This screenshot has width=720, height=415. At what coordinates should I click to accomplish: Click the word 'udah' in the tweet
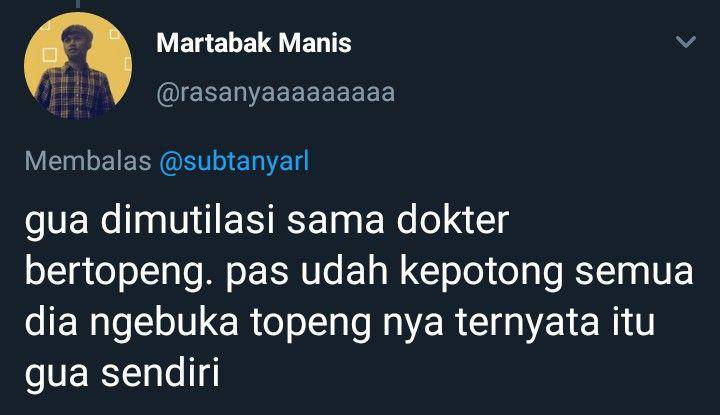[345, 271]
